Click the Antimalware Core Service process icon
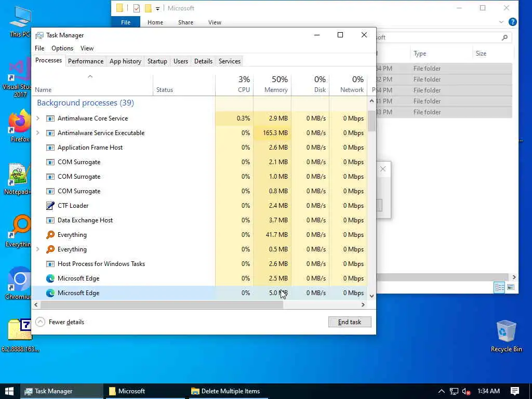Viewport: 532px width, 399px height. (x=50, y=118)
